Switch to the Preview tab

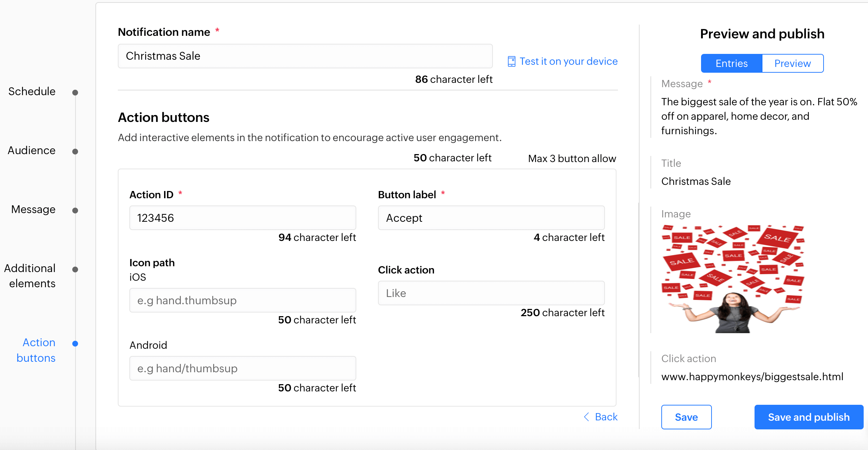(x=792, y=63)
